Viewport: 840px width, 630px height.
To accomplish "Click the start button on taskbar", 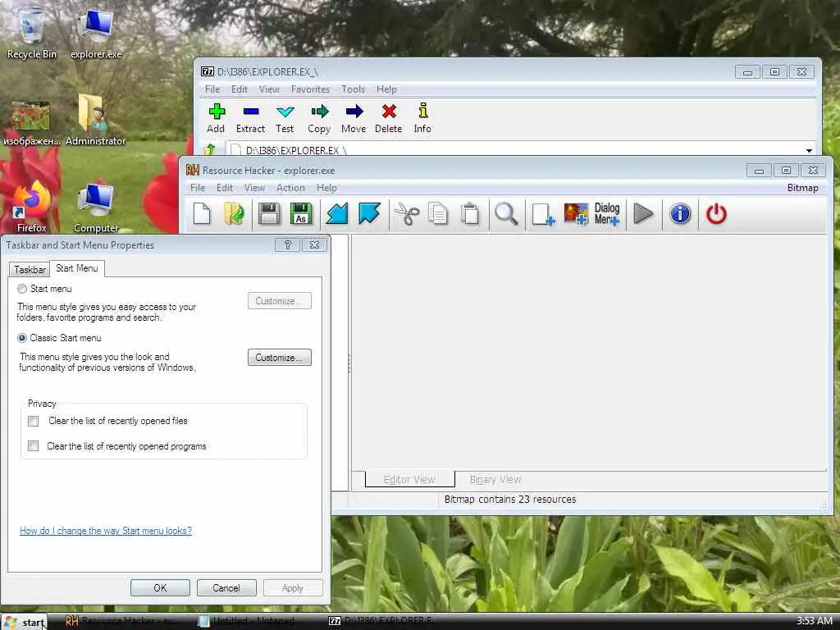I will (24, 622).
